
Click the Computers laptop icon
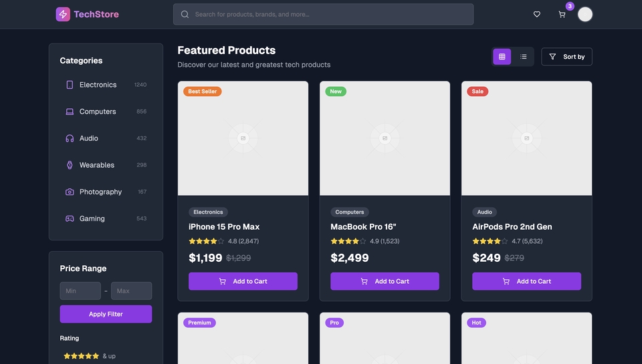click(70, 112)
